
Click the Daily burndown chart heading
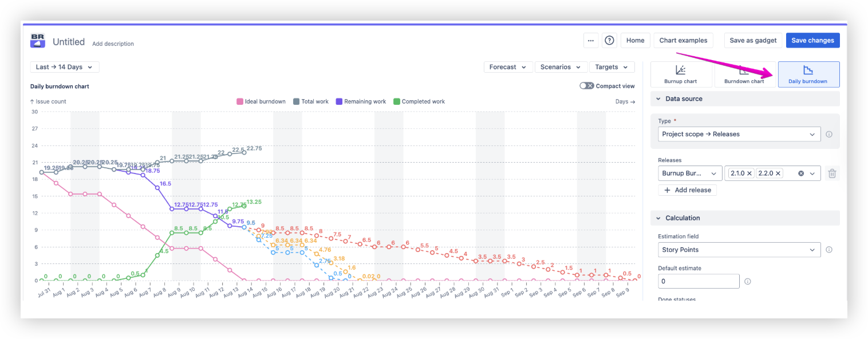click(x=60, y=86)
